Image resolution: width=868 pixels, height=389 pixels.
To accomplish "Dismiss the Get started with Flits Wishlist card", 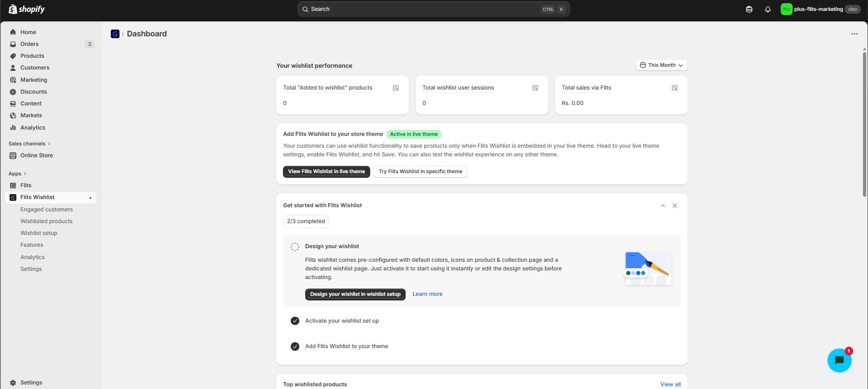I will (675, 206).
